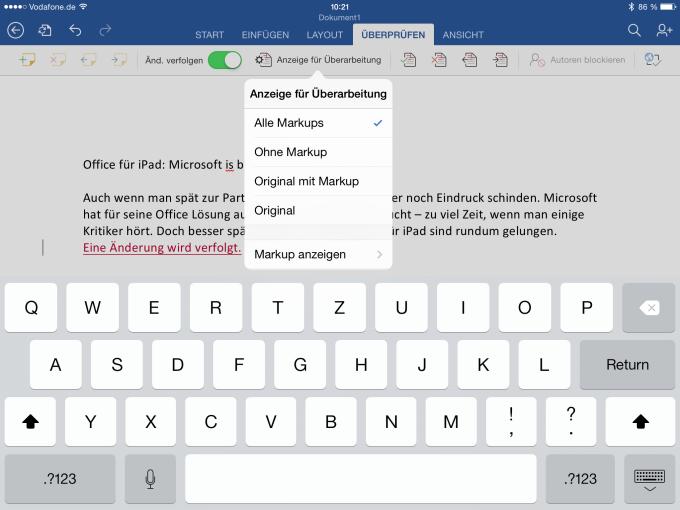Viewport: 680px width, 510px height.
Task: Redo the last undone action
Action: (105, 30)
